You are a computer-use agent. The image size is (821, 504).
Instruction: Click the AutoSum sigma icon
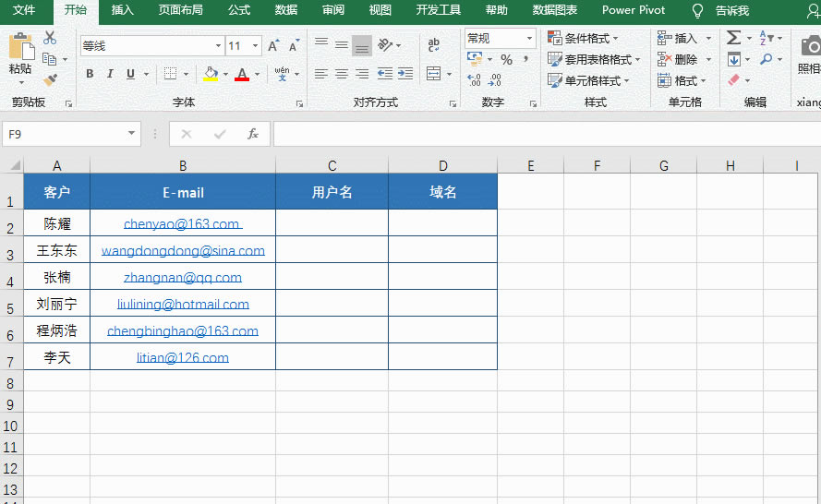[x=733, y=38]
